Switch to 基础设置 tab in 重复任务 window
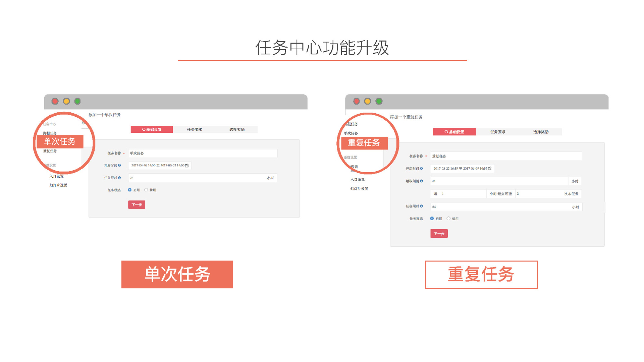 point(454,132)
